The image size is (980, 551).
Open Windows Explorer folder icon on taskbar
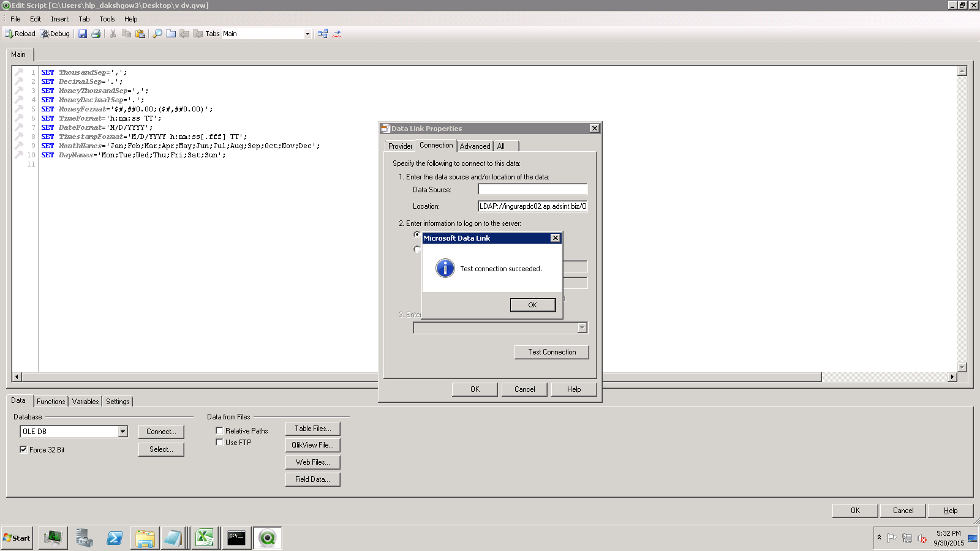(x=145, y=538)
